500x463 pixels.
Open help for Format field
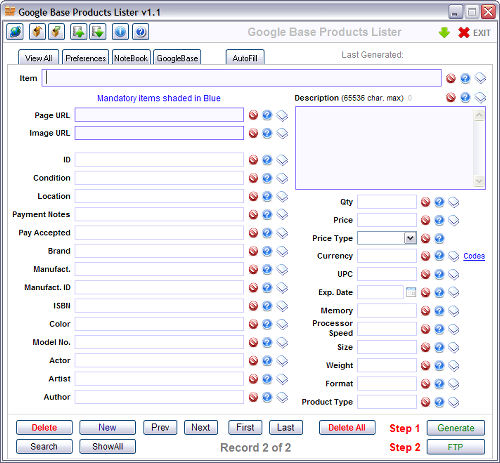(x=439, y=384)
